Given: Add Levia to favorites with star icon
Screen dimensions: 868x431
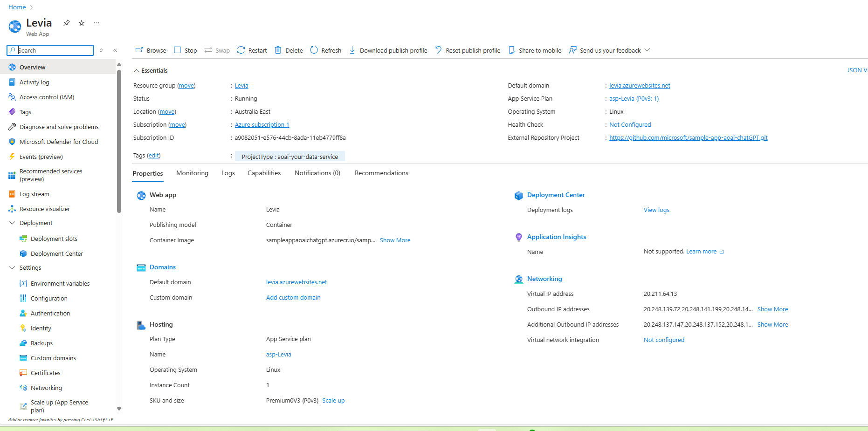Looking at the screenshot, I should click(82, 23).
